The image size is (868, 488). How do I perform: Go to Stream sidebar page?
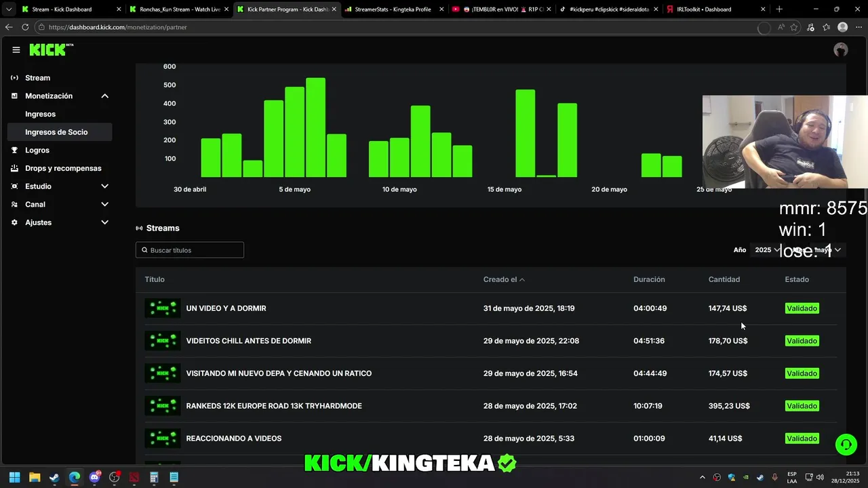pos(38,78)
